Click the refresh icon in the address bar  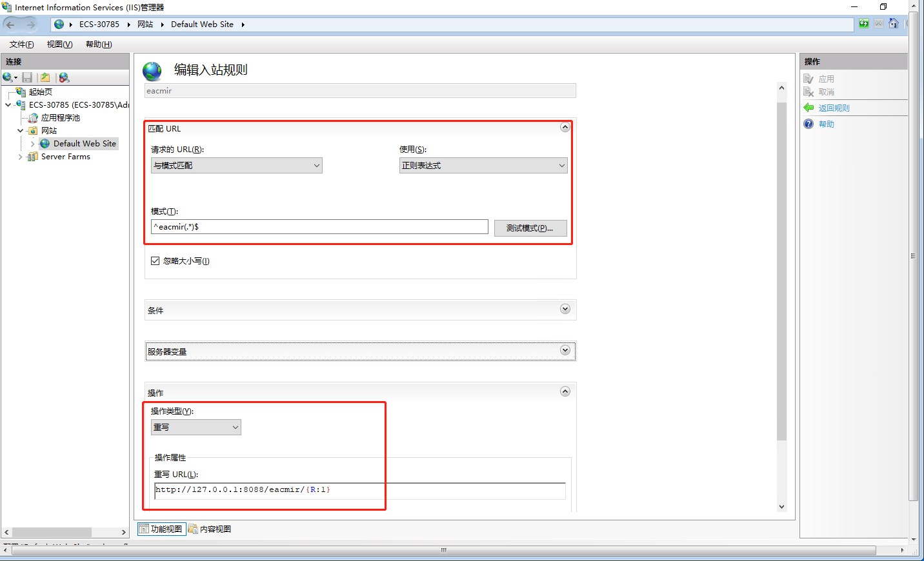pyautogui.click(x=863, y=23)
